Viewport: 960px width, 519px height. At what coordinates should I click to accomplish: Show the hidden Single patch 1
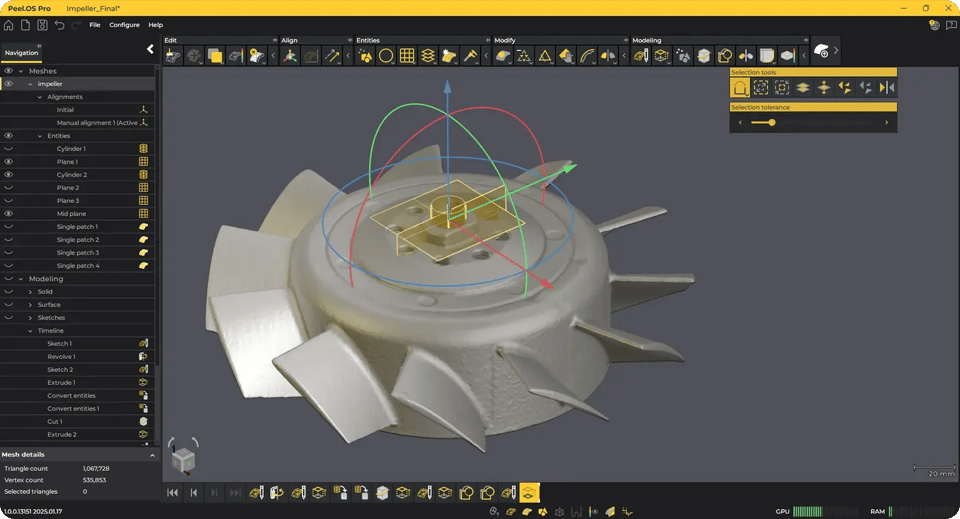point(8,226)
